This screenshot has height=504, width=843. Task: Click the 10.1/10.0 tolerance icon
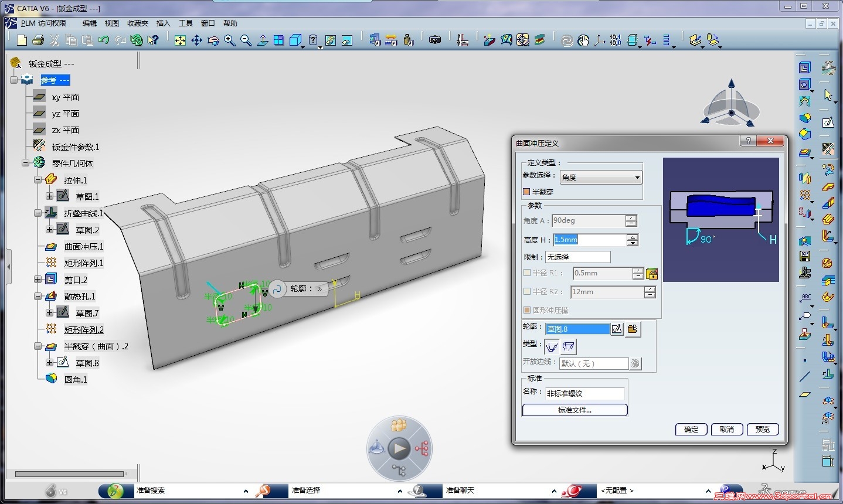tap(616, 40)
